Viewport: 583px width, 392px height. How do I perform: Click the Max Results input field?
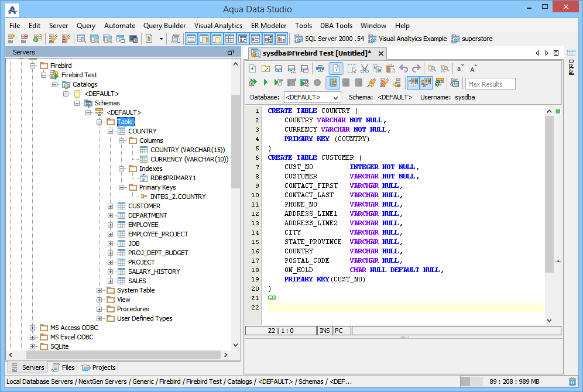490,84
